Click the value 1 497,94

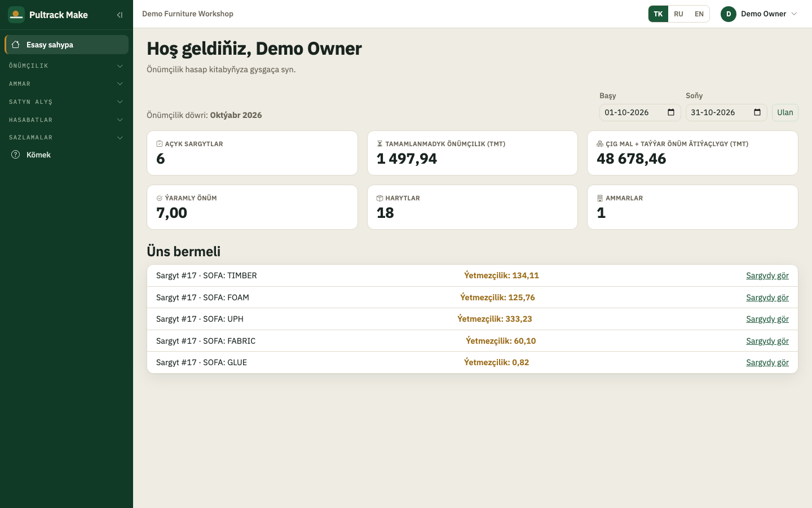click(407, 159)
